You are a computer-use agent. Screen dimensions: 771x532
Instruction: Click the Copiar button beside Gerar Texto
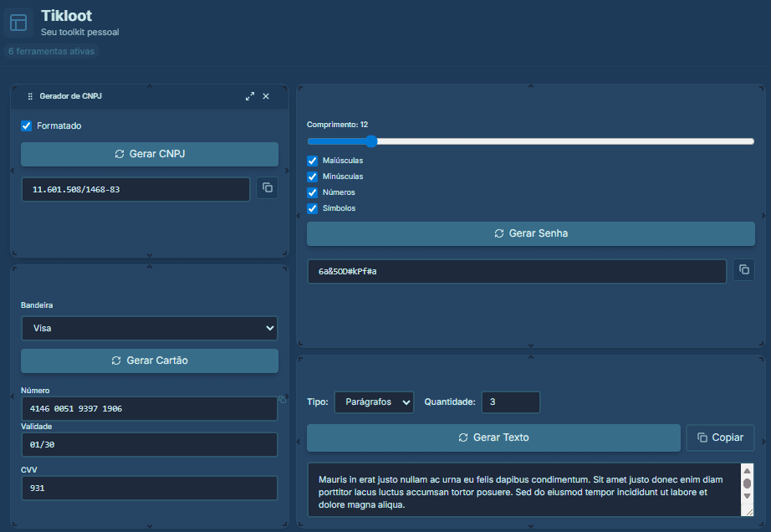click(x=720, y=437)
